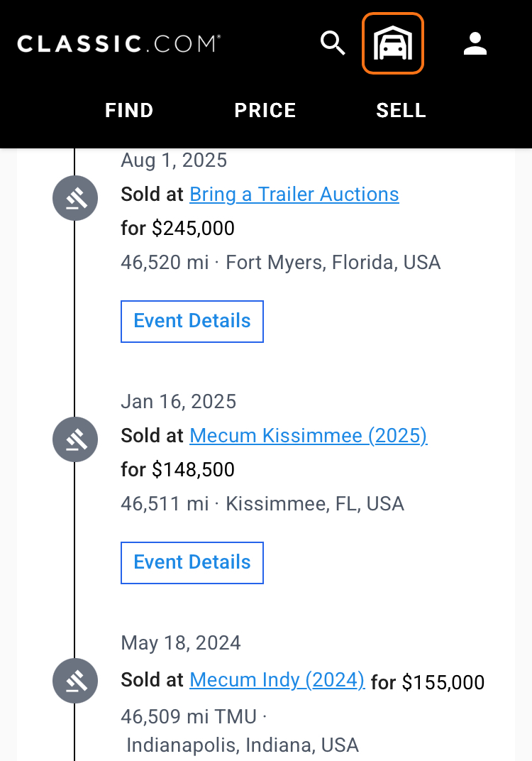
Task: Click the gavel icon beside the Mecum Indy sale
Action: coord(75,681)
